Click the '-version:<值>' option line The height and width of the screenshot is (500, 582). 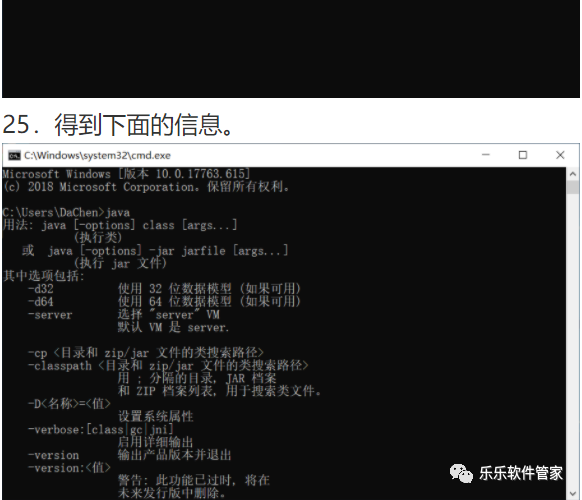click(69, 468)
